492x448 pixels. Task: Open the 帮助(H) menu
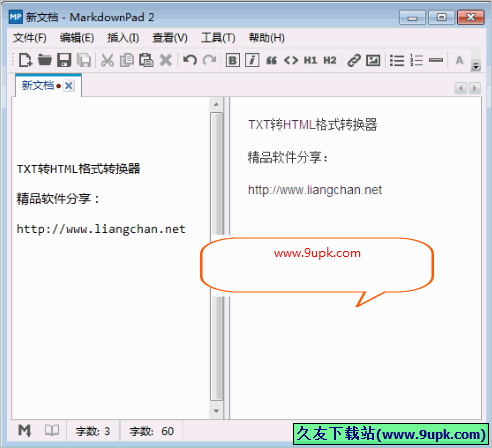(267, 38)
